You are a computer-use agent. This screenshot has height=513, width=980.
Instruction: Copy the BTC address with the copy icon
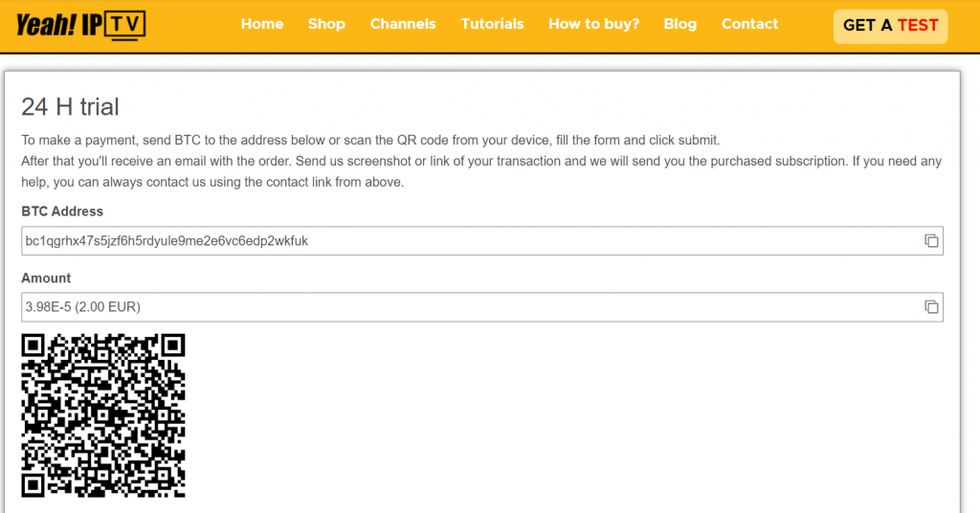tap(931, 241)
